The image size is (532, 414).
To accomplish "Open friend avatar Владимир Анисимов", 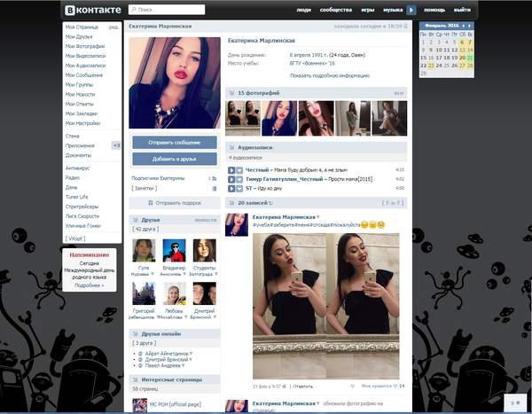I will tap(174, 250).
